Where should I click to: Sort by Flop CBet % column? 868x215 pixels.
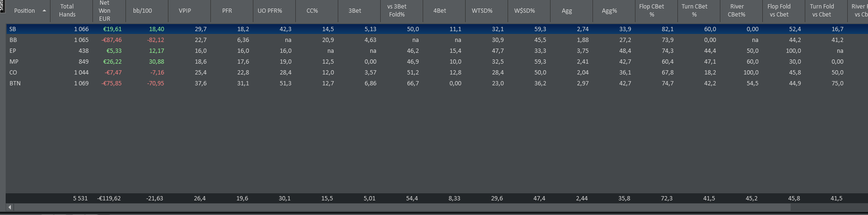[x=651, y=10]
